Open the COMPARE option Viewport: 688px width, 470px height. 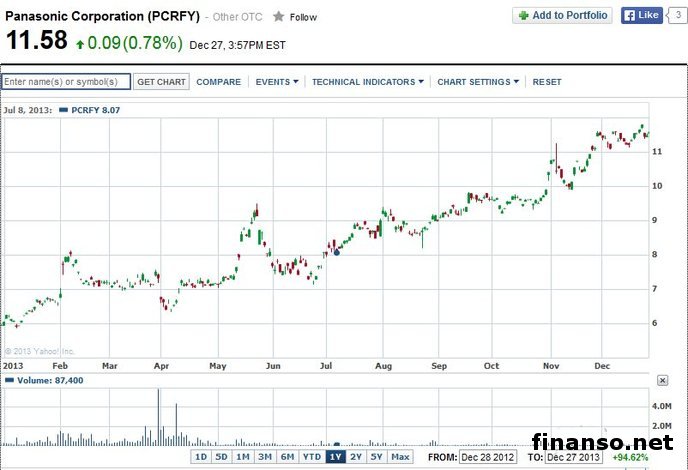pyautogui.click(x=218, y=82)
